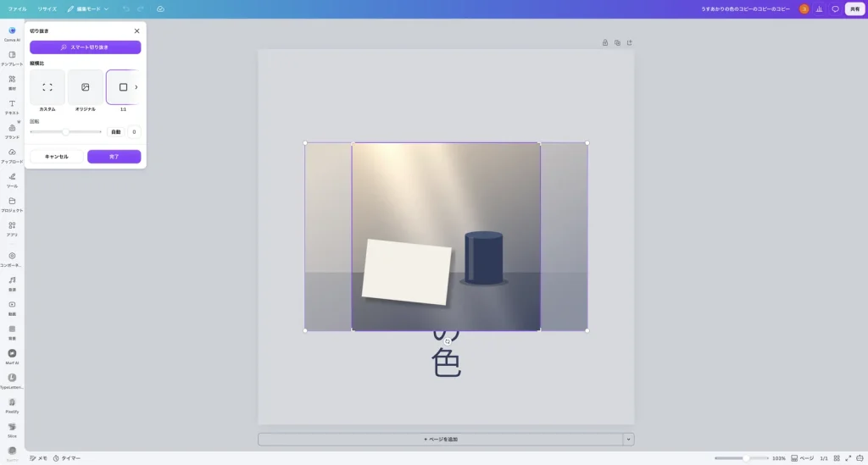Click the zoom slider in bottom bar
868x465 pixels.
741,458
